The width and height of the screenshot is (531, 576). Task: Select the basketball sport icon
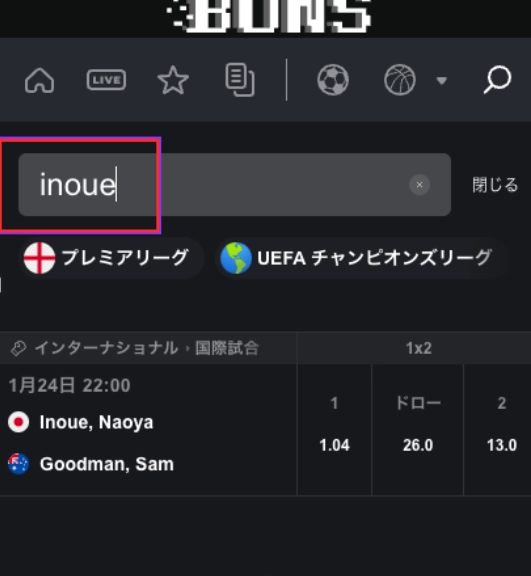click(400, 80)
